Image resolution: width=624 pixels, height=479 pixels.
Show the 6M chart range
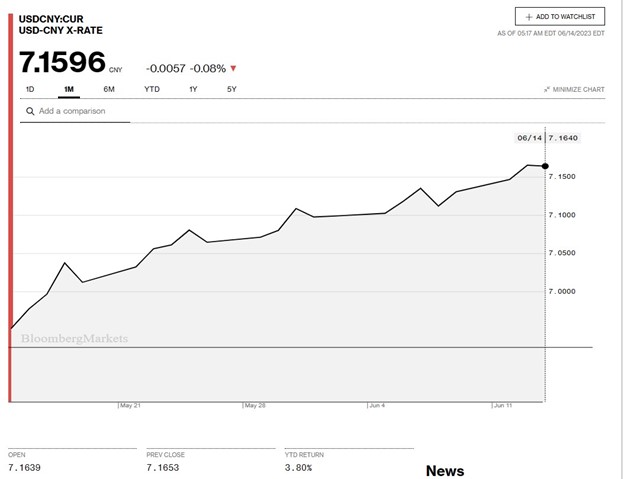click(x=109, y=89)
